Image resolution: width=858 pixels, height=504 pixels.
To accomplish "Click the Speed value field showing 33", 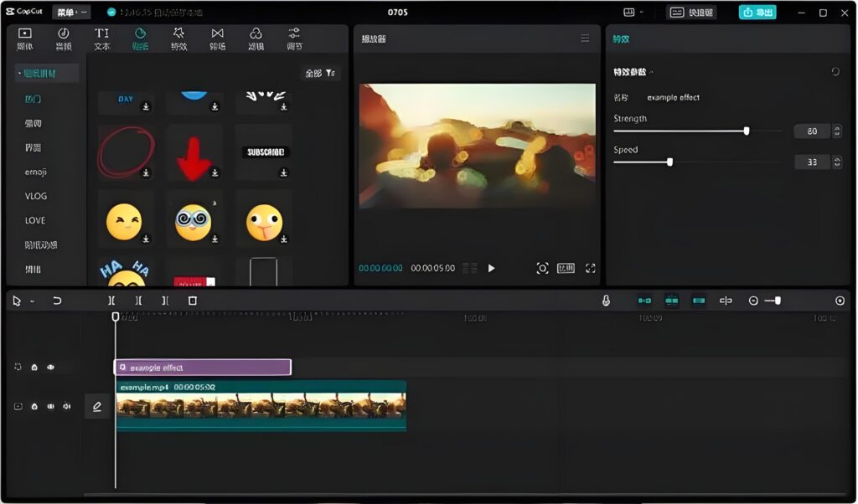I will coord(812,162).
